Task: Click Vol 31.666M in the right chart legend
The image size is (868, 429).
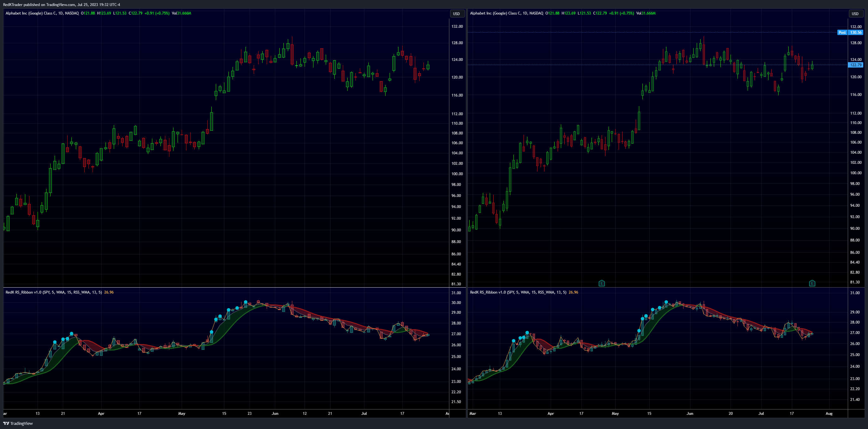Action: click(x=646, y=13)
